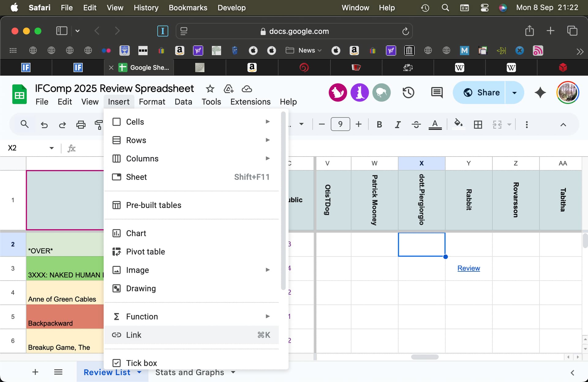The image size is (588, 382).
Task: Expand the Share options dropdown arrow
Action: [514, 93]
